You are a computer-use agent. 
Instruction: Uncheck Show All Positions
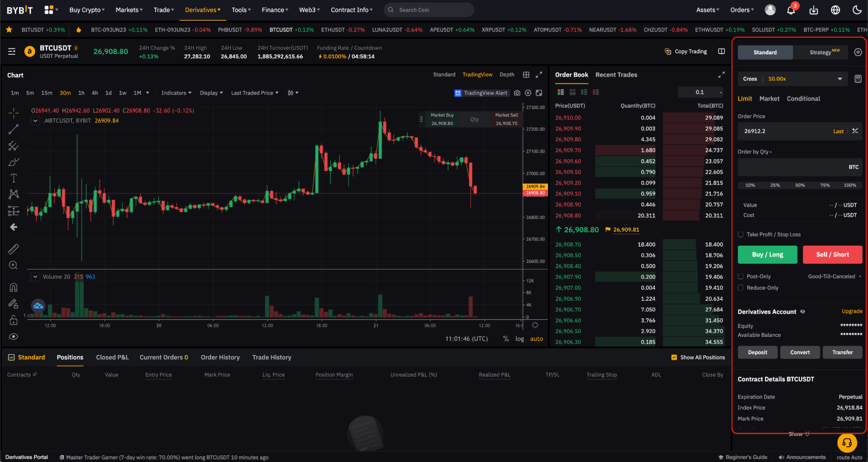(x=674, y=357)
